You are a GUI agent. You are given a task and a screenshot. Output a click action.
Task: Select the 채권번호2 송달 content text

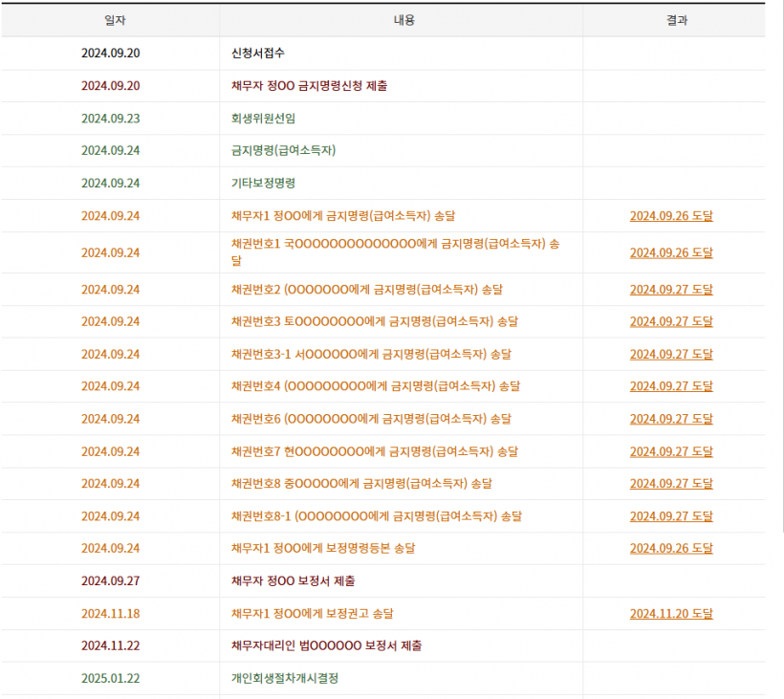(367, 290)
